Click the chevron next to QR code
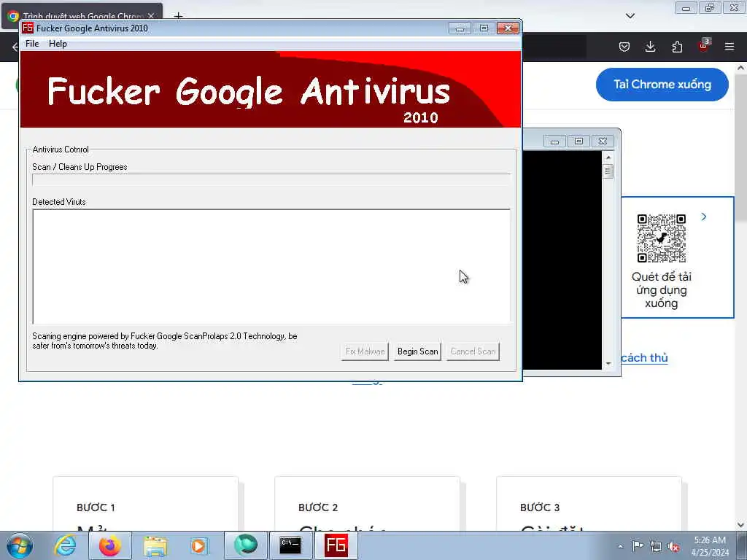The width and height of the screenshot is (747, 560). point(704,217)
